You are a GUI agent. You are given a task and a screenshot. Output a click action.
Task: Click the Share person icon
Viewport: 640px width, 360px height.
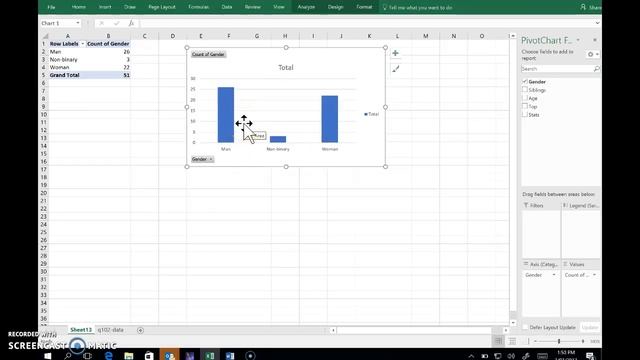583,7
